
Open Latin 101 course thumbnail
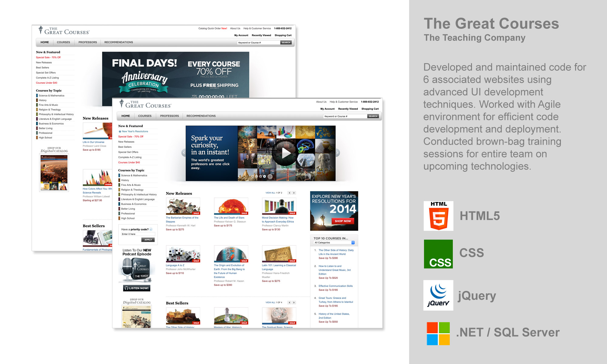[x=279, y=254]
